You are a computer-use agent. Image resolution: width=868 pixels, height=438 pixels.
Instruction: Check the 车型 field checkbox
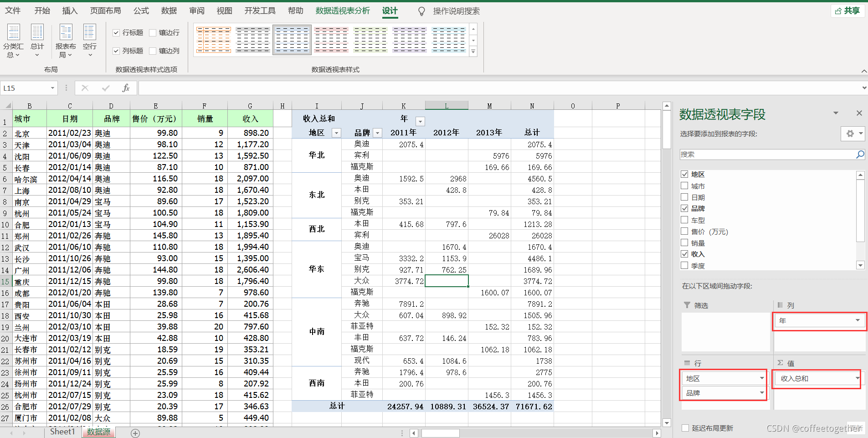684,220
